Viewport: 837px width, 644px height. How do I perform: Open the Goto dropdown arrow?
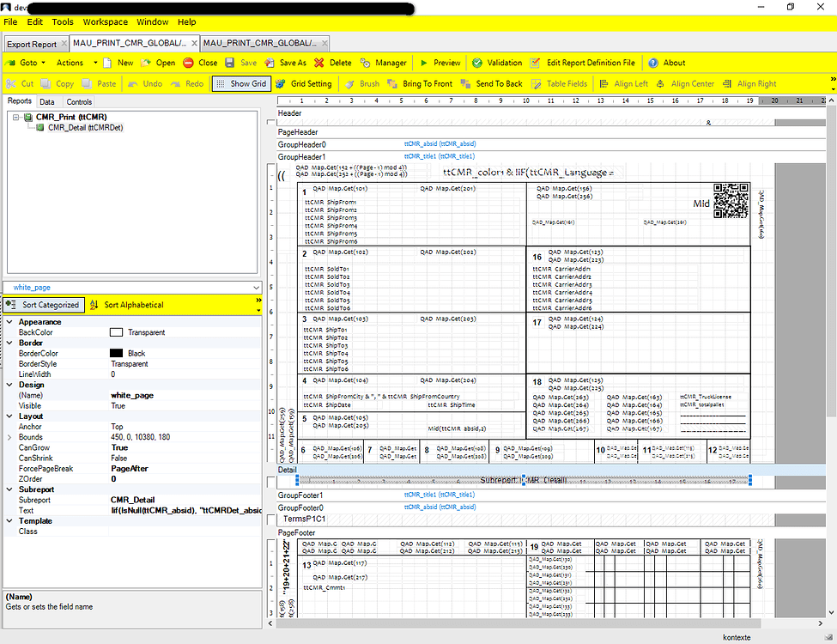[x=43, y=63]
